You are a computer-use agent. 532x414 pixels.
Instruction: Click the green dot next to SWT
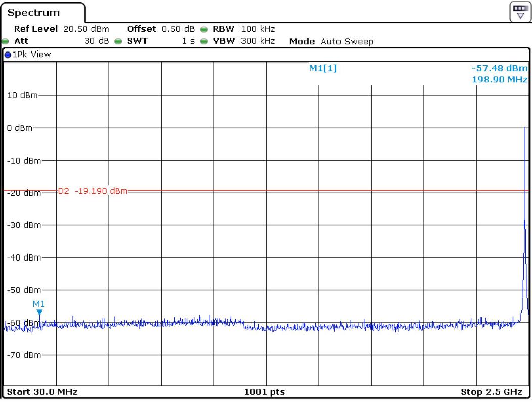click(x=118, y=42)
